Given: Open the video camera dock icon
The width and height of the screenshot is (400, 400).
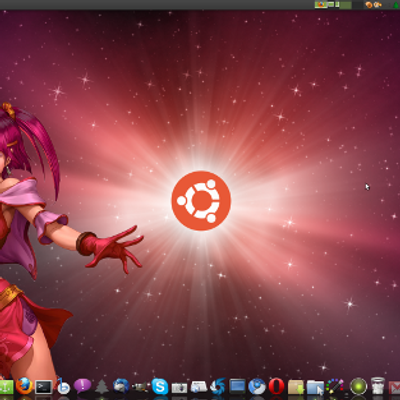Looking at the screenshot, I should point(140,387).
